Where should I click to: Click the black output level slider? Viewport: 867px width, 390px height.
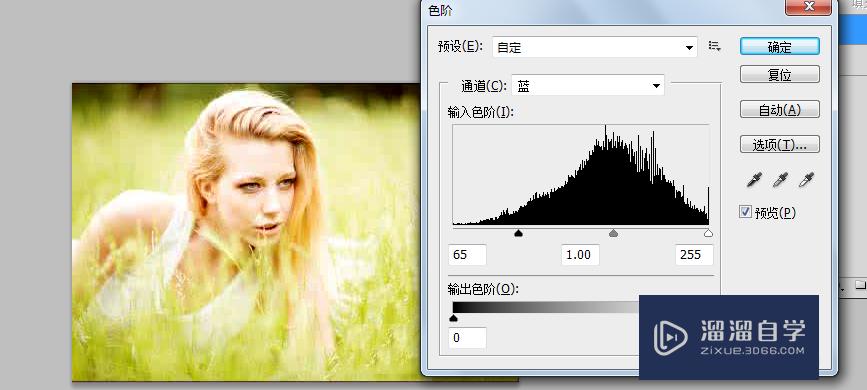tap(453, 318)
